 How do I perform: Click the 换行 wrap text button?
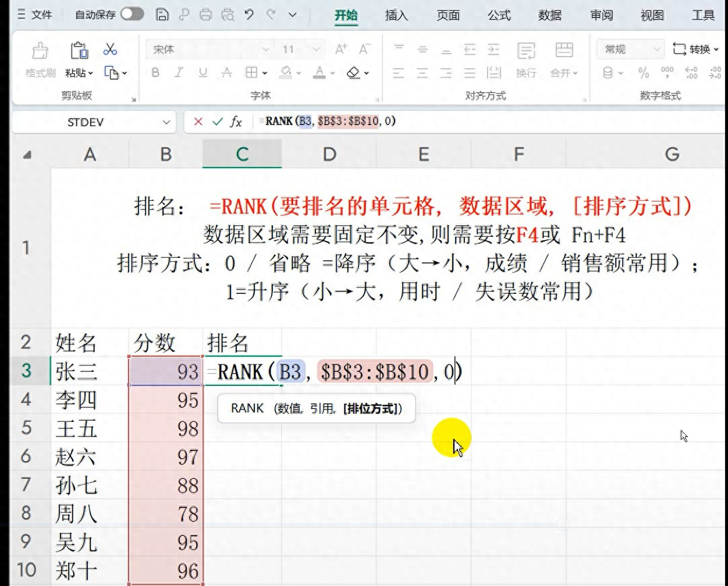pyautogui.click(x=526, y=60)
